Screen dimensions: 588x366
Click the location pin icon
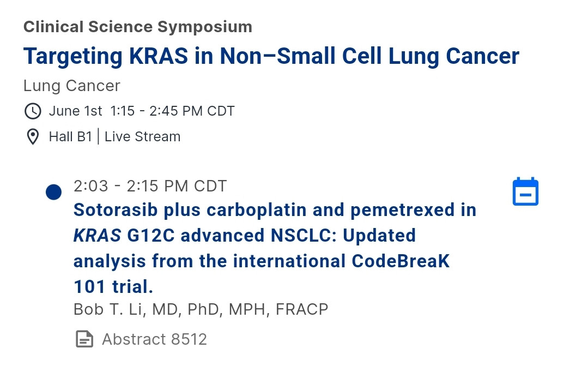(x=33, y=137)
